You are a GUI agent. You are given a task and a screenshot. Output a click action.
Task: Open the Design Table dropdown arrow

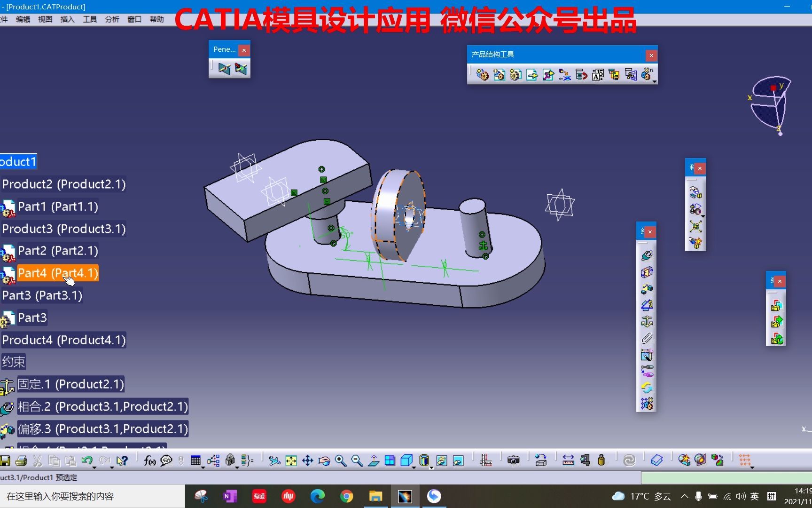tap(203, 467)
